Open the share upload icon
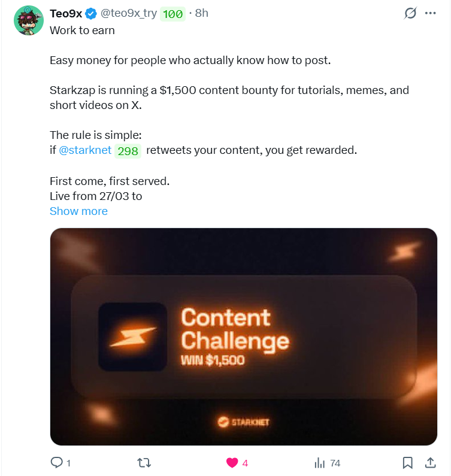 [430, 462]
